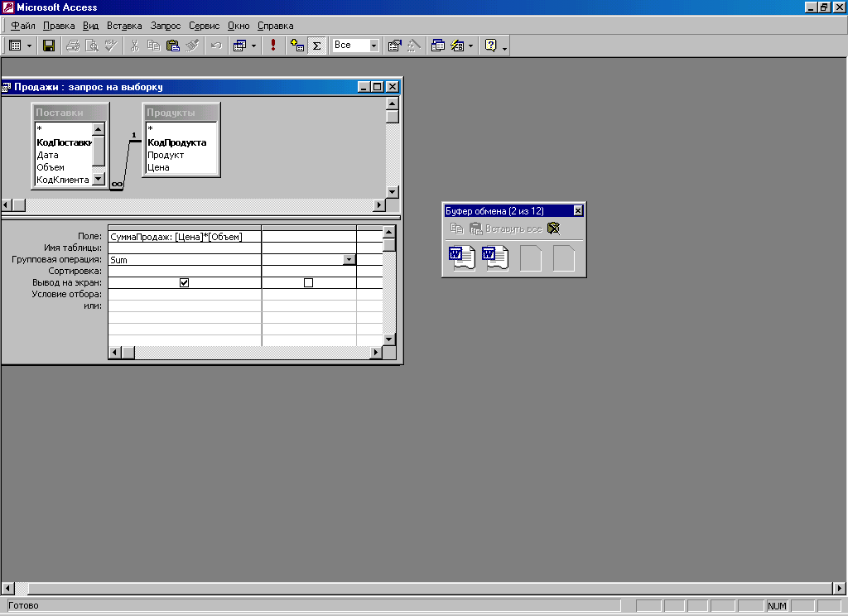
Task: Click the Copy icon in Буфер обмена panel
Action: (457, 229)
